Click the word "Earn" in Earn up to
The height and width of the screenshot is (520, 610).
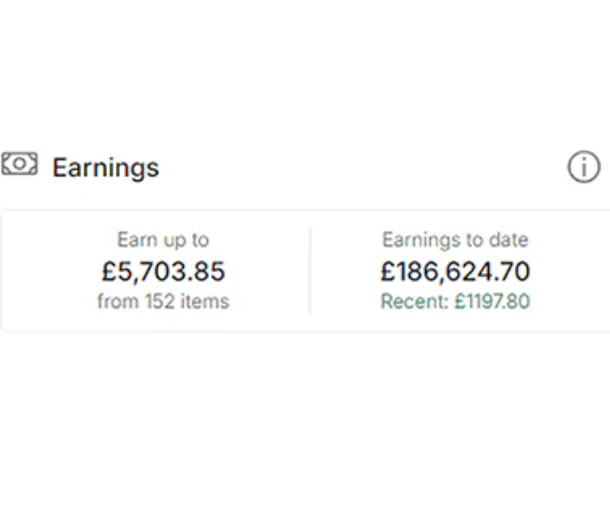click(136, 240)
